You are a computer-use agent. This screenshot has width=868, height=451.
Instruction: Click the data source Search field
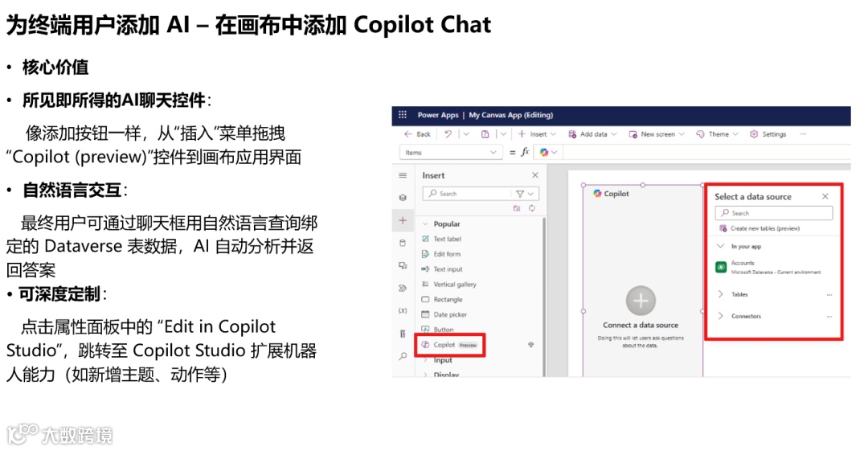(774, 213)
